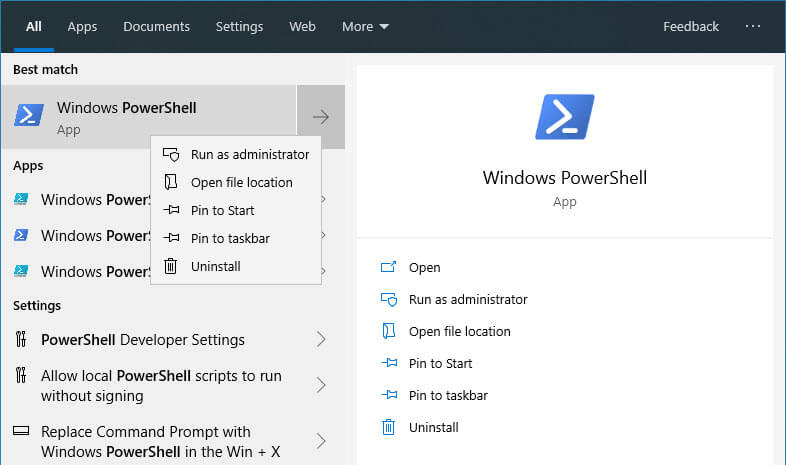The image size is (786, 465).
Task: Click the trash can icon in context menu
Action: (x=171, y=266)
